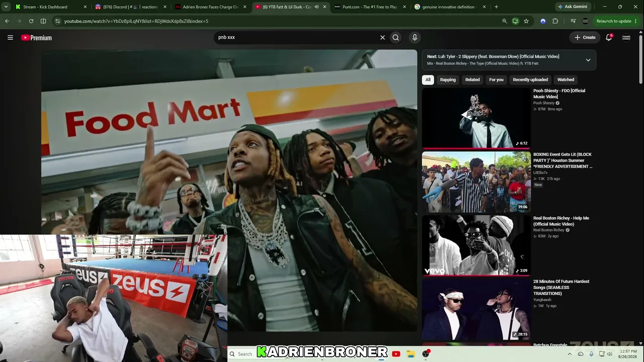The image size is (644, 362).
Task: Focus the YouTube search box
Action: pyautogui.click(x=297, y=37)
